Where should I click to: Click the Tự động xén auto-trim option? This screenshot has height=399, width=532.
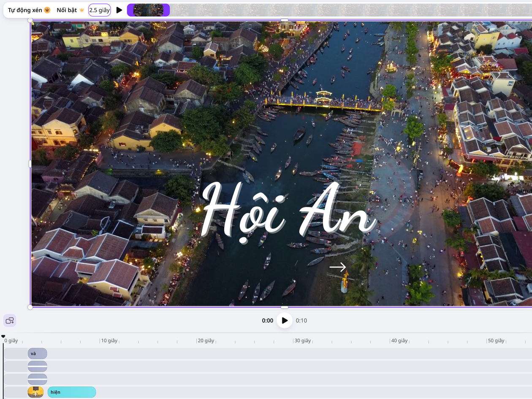tap(29, 10)
